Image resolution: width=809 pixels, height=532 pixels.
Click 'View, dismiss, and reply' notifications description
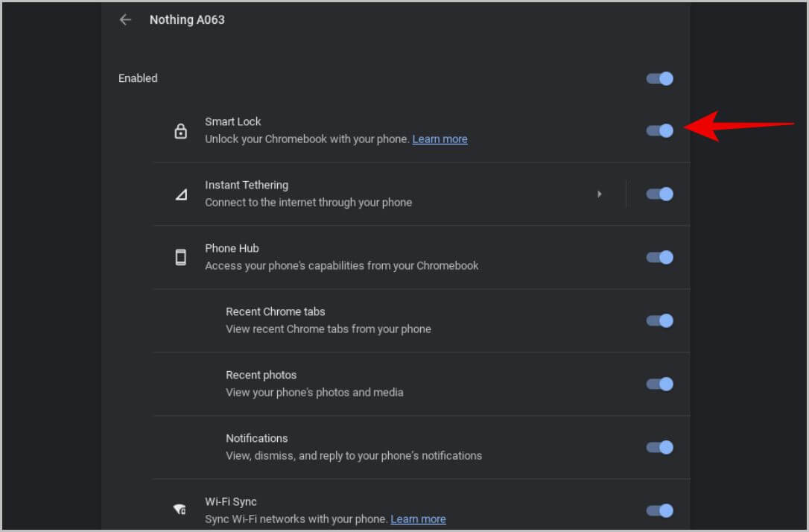pos(354,456)
